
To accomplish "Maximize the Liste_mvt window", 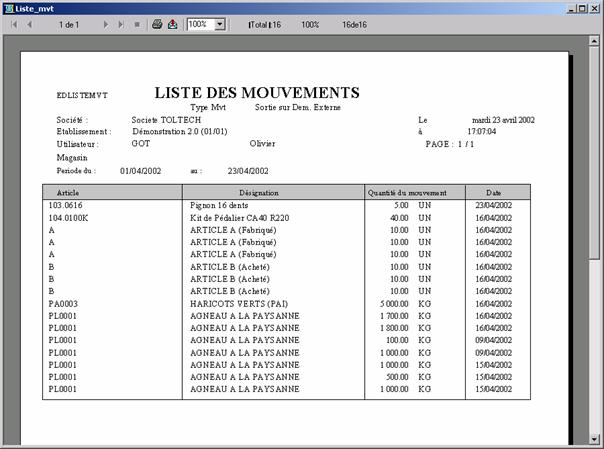I will pos(581,7).
